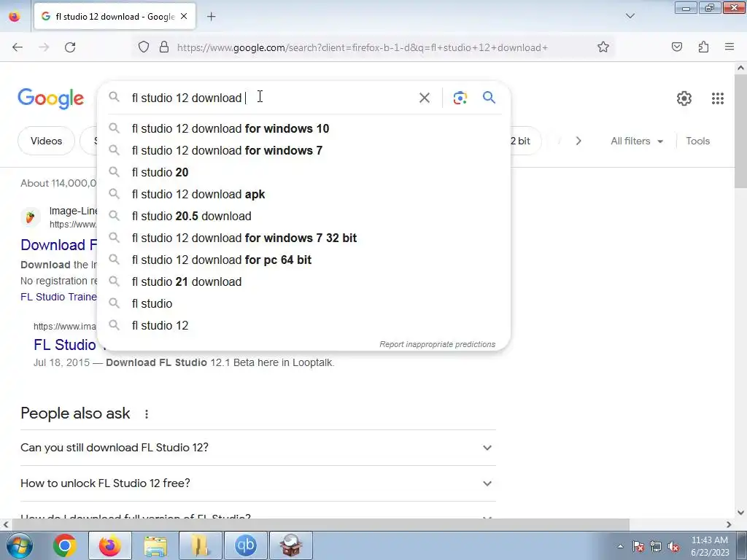Clear the search box with the X

click(x=424, y=98)
